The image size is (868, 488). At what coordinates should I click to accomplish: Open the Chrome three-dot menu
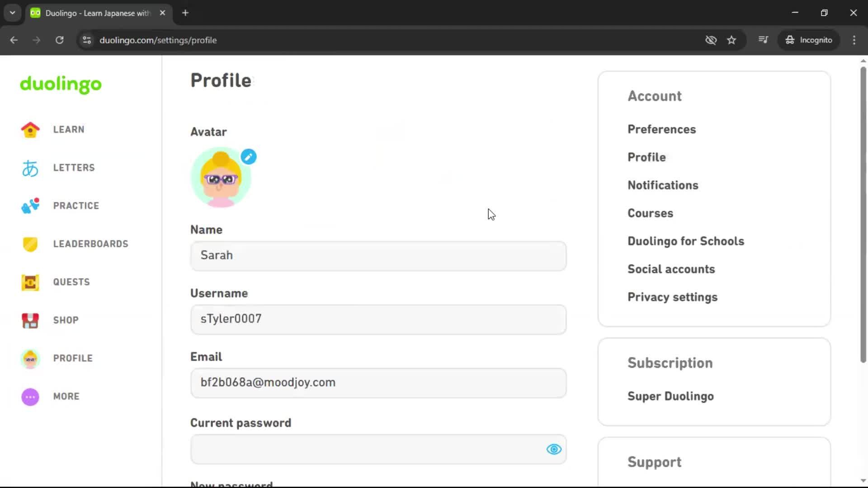[x=854, y=40]
